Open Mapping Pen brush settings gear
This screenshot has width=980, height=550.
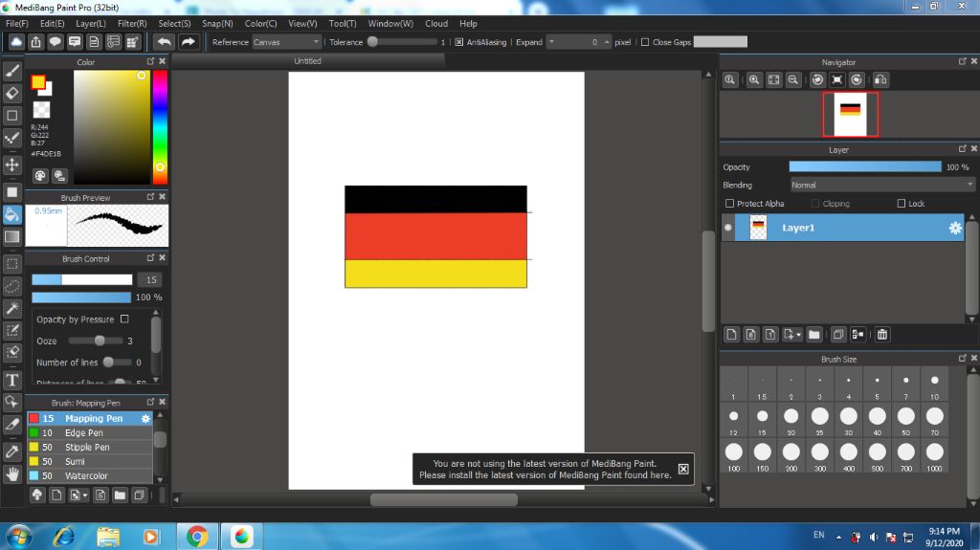[x=145, y=418]
